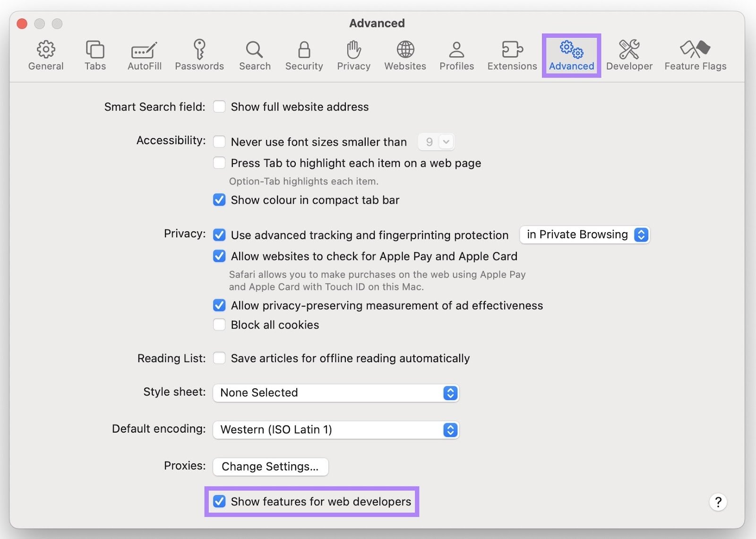Select the Profiles pane
Viewport: 756px width, 539px height.
[x=455, y=55]
